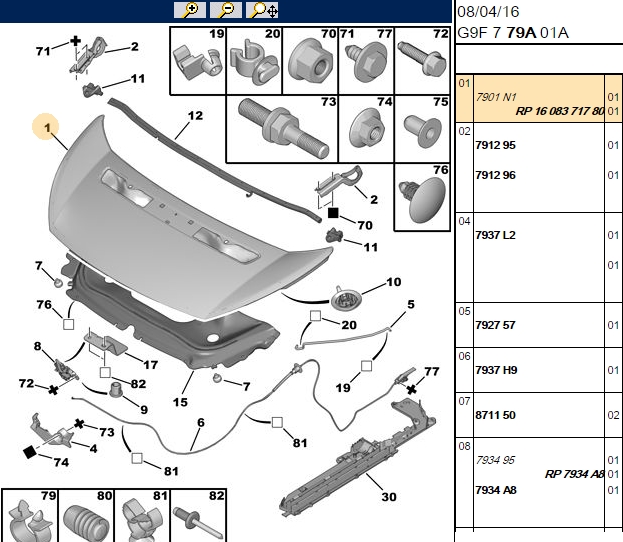Open the nut thumbnail labeled 70

pyautogui.click(x=310, y=61)
